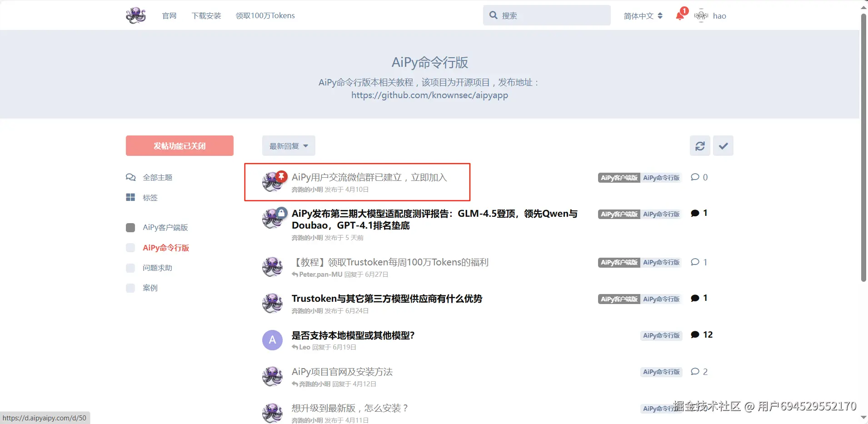Click in the 搜索 search field
Image resolution: width=868 pixels, height=424 pixels.
(547, 15)
